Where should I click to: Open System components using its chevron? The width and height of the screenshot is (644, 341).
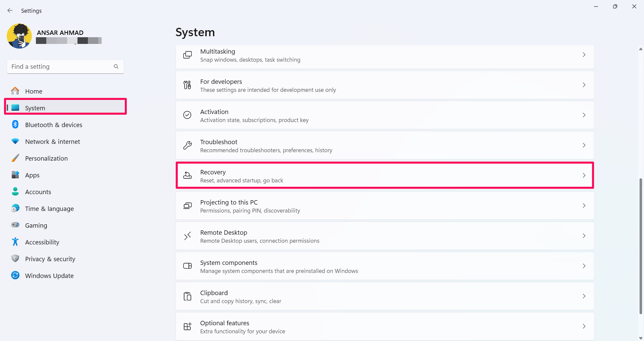[x=584, y=266]
